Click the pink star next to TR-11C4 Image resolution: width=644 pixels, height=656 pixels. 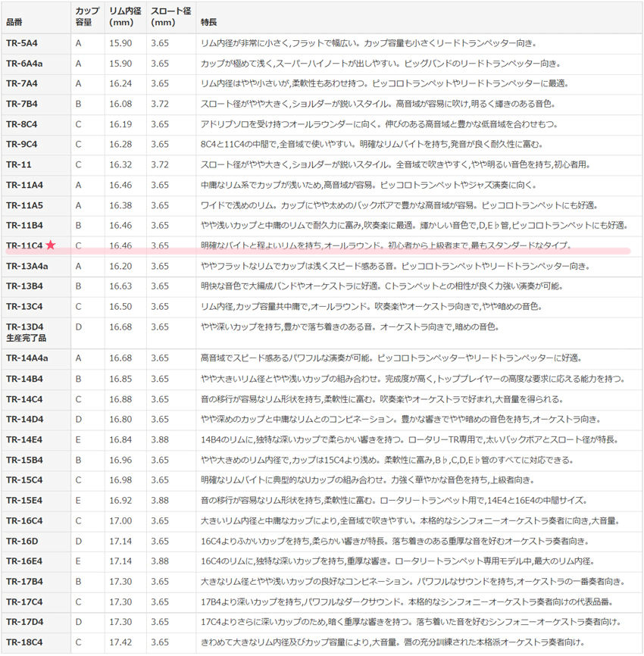(x=51, y=245)
